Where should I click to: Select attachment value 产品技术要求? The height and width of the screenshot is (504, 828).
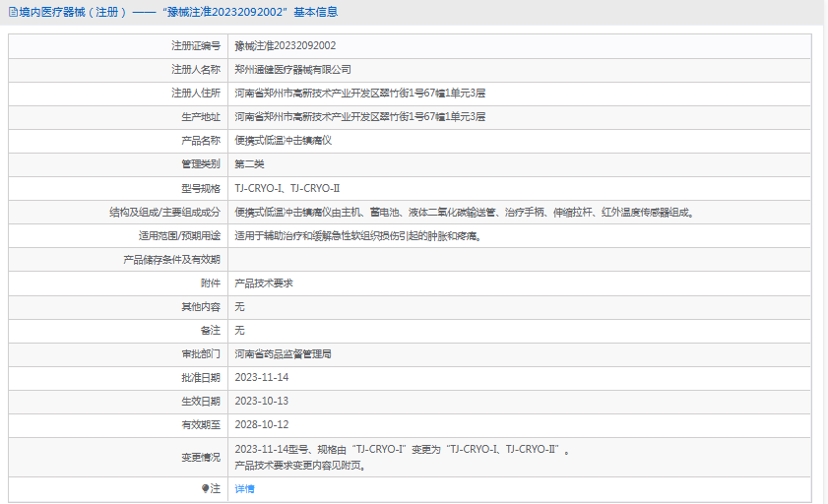(x=264, y=283)
